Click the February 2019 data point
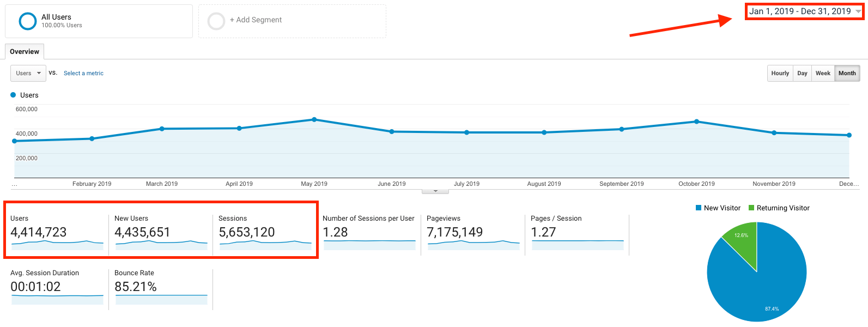868x327 pixels. 92,138
